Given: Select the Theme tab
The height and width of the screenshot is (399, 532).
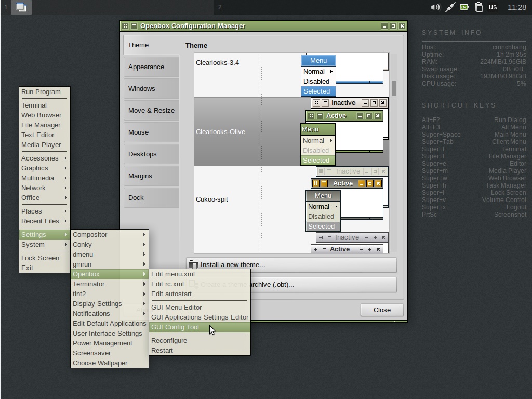Looking at the screenshot, I should 151,45.
